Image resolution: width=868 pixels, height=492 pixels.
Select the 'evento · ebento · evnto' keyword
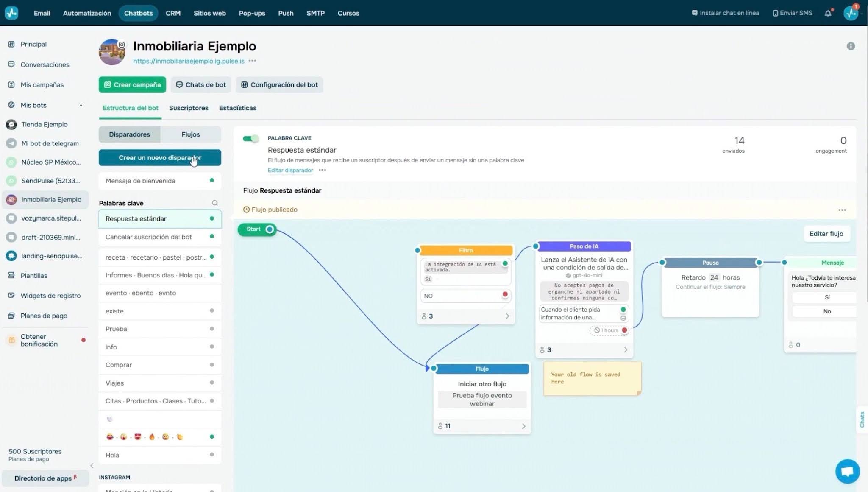(x=160, y=293)
